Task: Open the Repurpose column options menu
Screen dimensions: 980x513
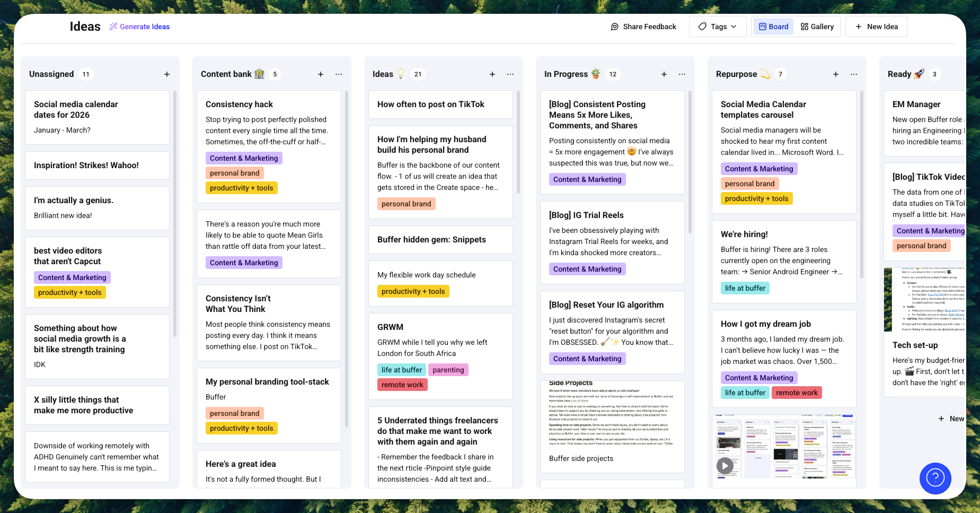Action: pyautogui.click(x=854, y=74)
